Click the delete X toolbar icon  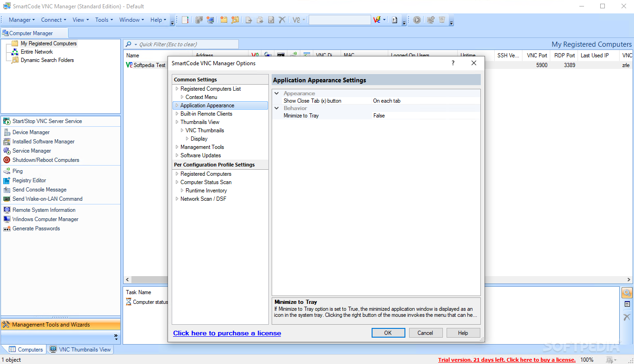coord(282,20)
